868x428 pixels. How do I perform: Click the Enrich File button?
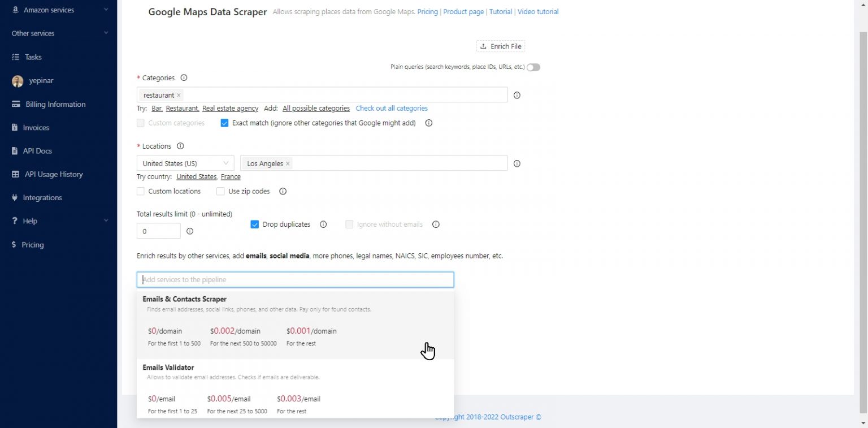point(500,46)
